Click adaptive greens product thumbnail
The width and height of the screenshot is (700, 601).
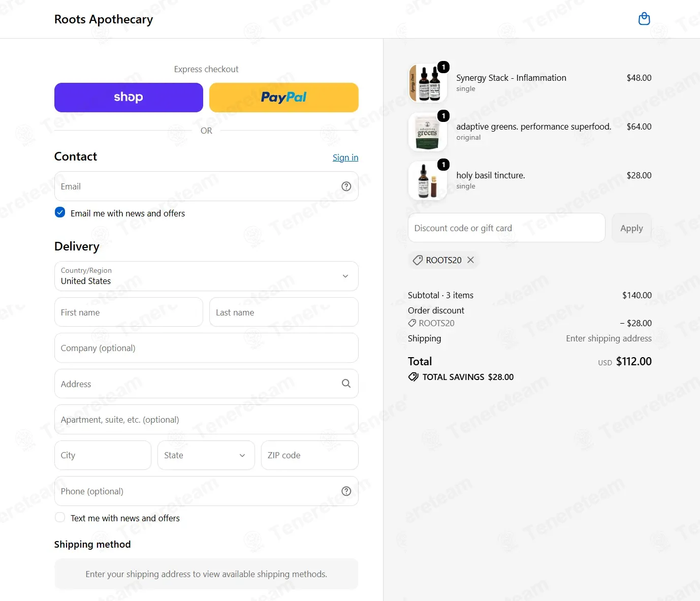point(428,132)
